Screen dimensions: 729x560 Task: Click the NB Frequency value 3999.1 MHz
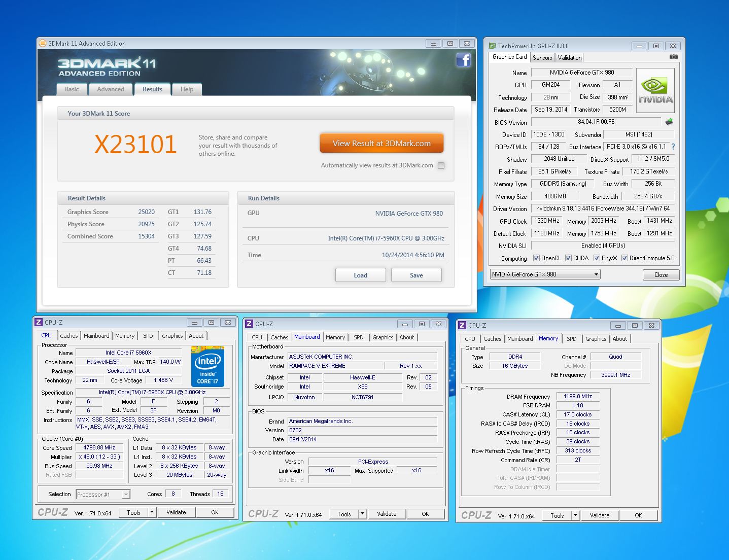[x=616, y=375]
